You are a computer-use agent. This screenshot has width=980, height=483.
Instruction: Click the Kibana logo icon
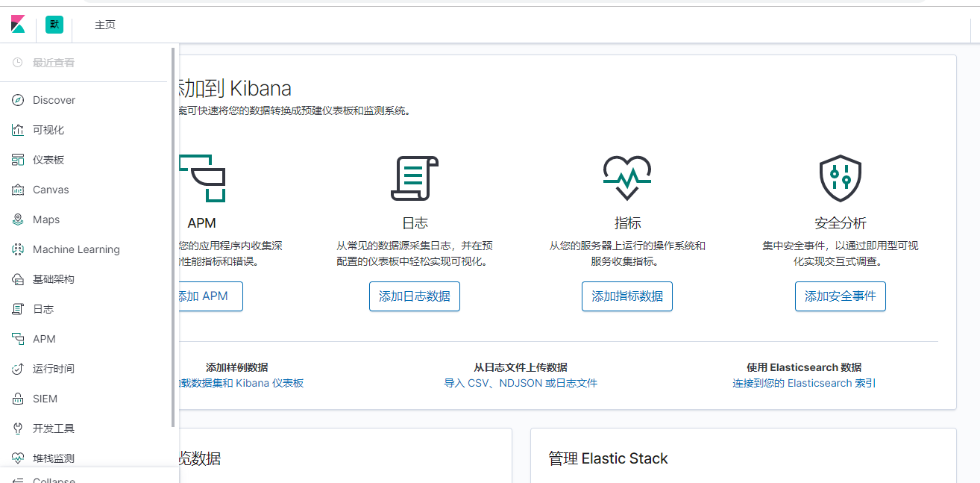pyautogui.click(x=18, y=25)
